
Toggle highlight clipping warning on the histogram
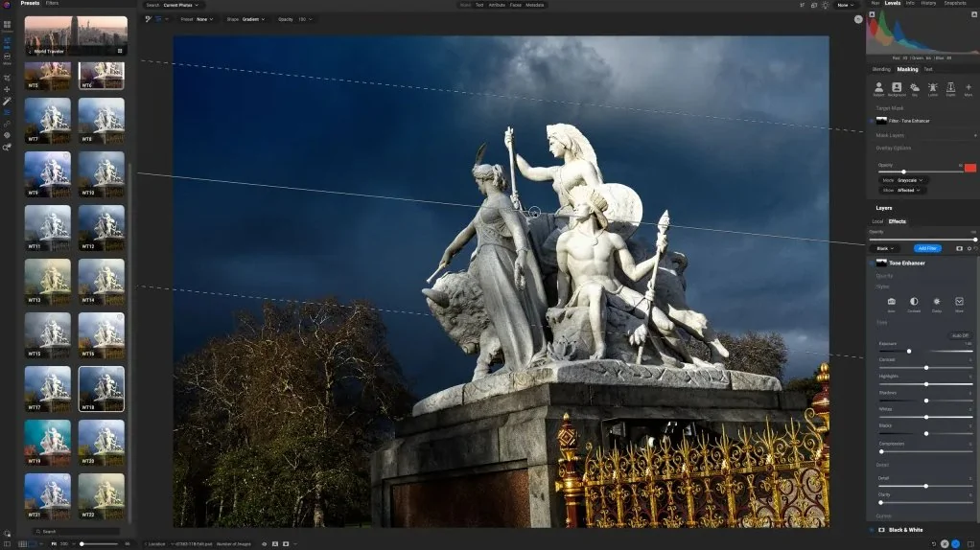point(974,14)
